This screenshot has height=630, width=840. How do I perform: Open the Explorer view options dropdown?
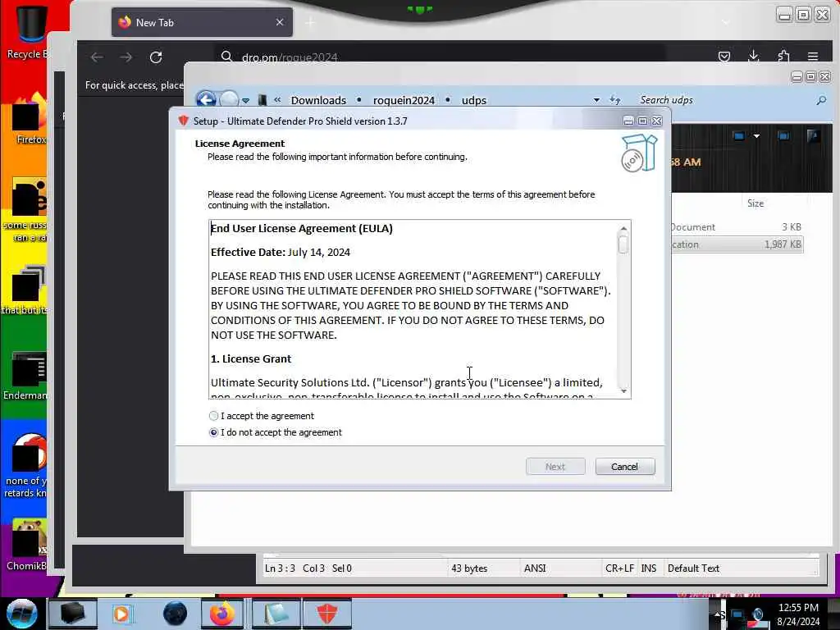pyautogui.click(x=756, y=136)
